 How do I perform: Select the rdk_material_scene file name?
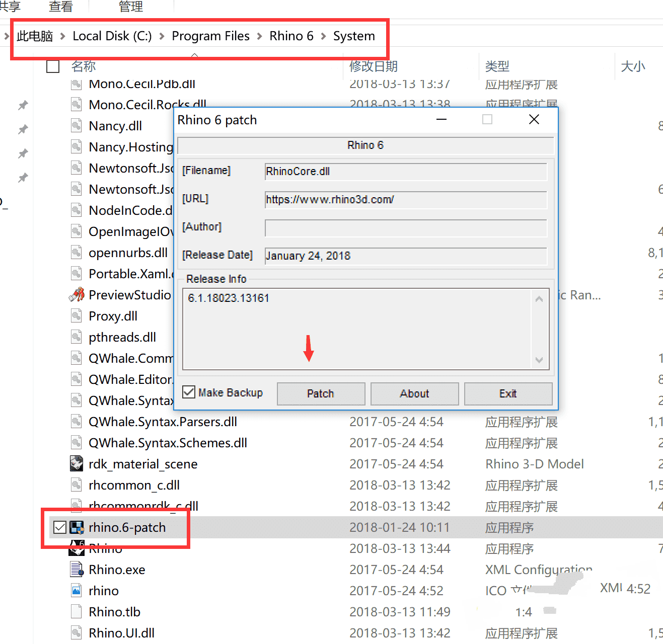[x=143, y=464]
